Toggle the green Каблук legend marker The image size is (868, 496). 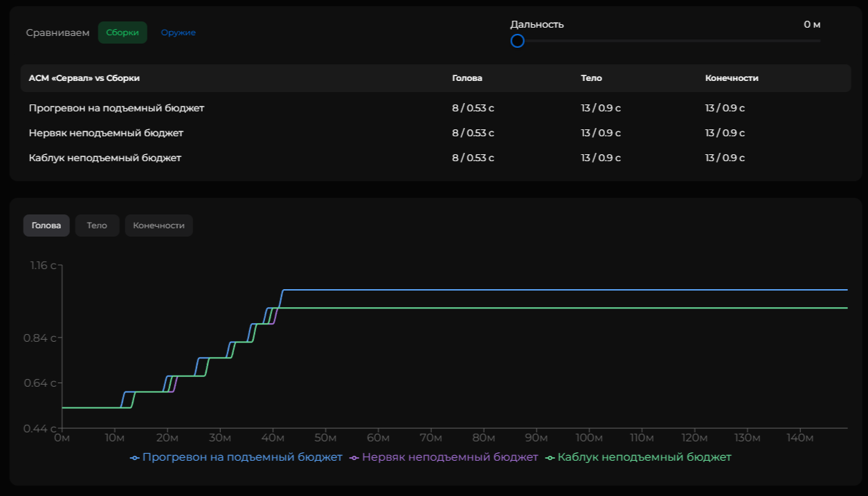[550, 457]
